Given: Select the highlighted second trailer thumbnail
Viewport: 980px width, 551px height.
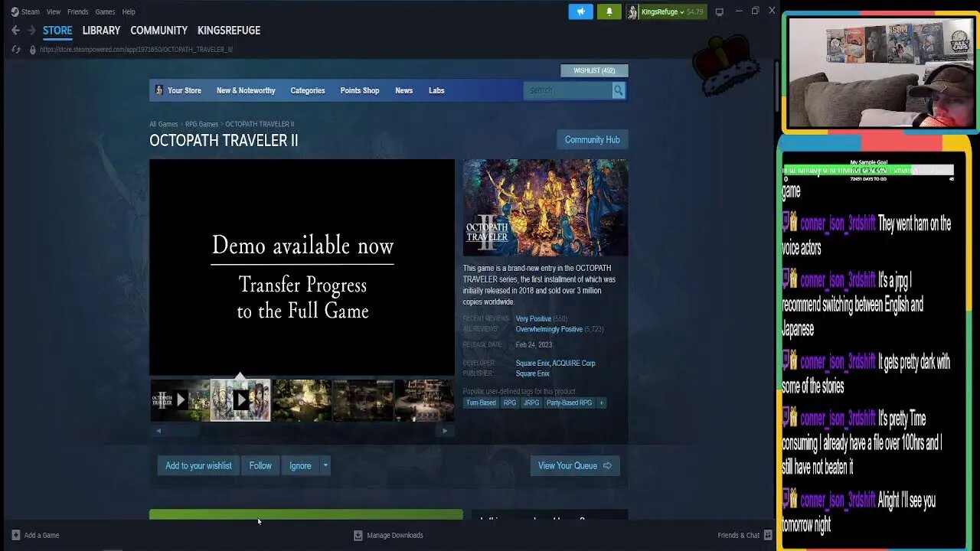Looking at the screenshot, I should pos(240,399).
